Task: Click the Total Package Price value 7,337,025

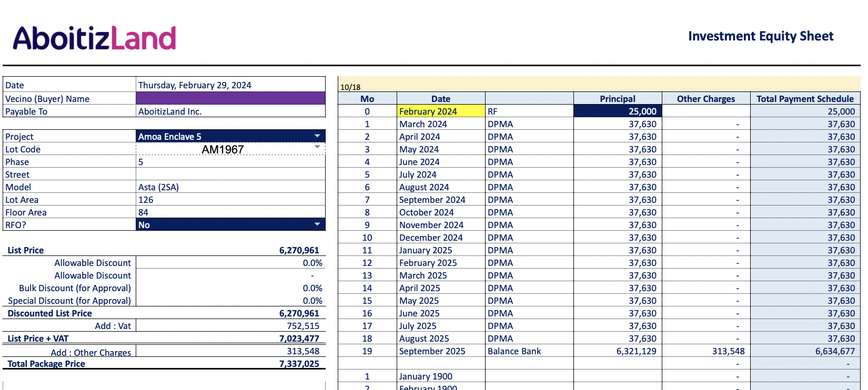Action: (x=299, y=364)
